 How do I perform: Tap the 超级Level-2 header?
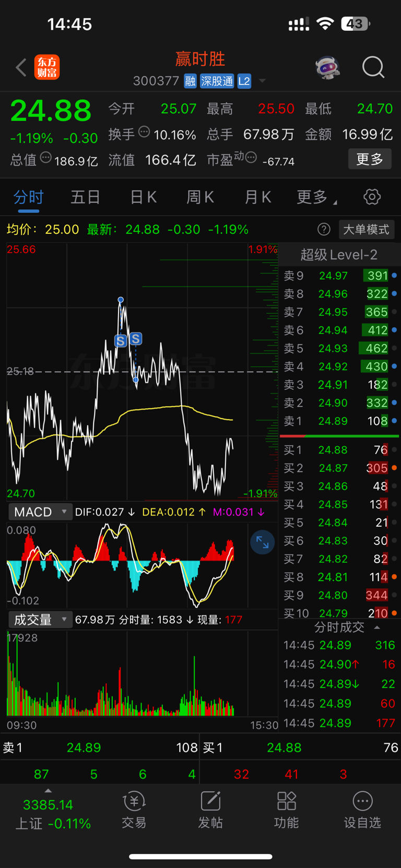pos(339,255)
